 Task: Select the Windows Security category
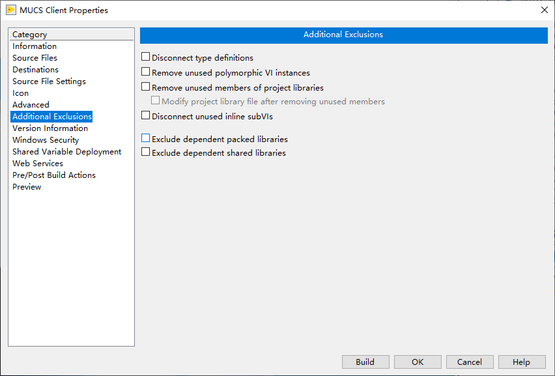pyautogui.click(x=46, y=139)
